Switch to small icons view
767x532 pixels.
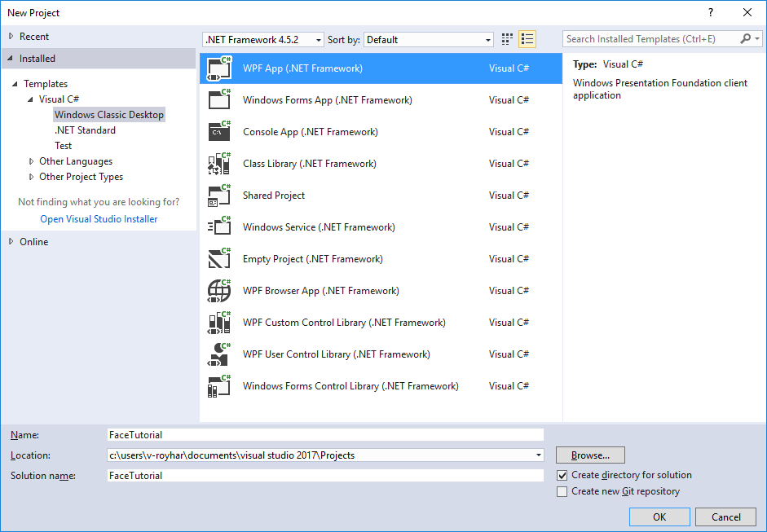pyautogui.click(x=507, y=39)
